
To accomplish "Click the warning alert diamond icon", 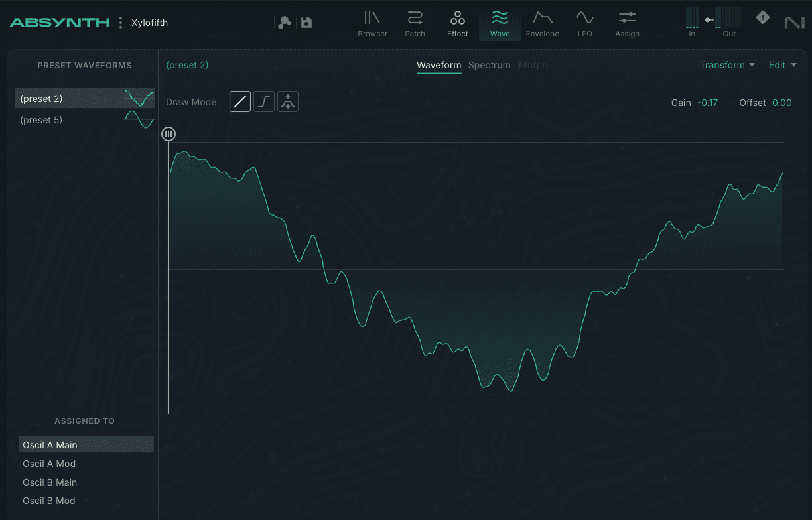I will coord(763,18).
